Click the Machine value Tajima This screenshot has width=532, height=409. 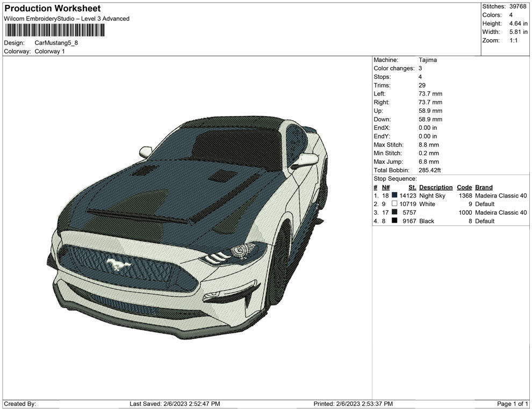point(428,60)
